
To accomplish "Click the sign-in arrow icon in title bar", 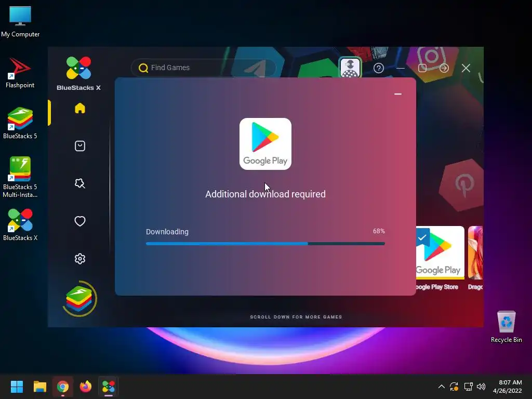I will click(444, 68).
